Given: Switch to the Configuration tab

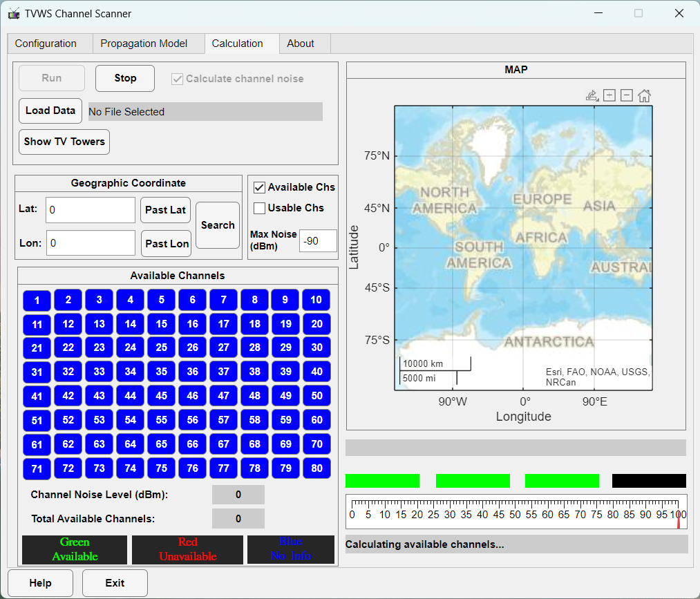Looking at the screenshot, I should click(46, 44).
